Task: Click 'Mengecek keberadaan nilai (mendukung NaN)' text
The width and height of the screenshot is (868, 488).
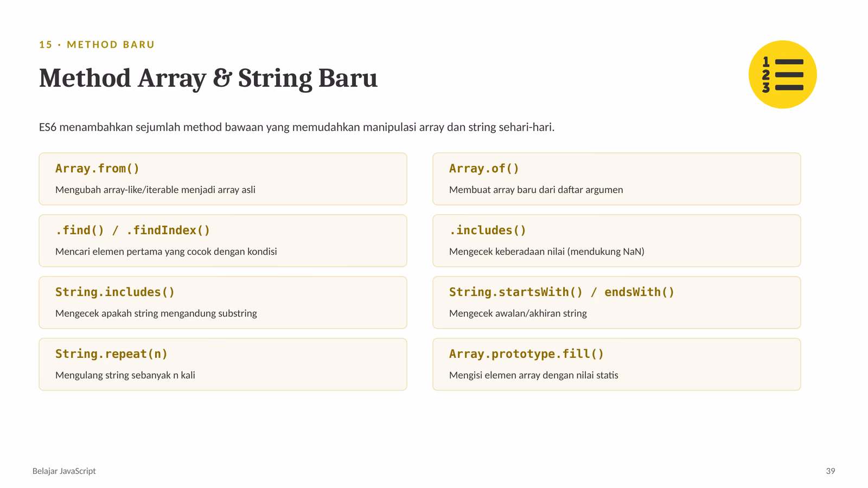Action: (x=547, y=252)
